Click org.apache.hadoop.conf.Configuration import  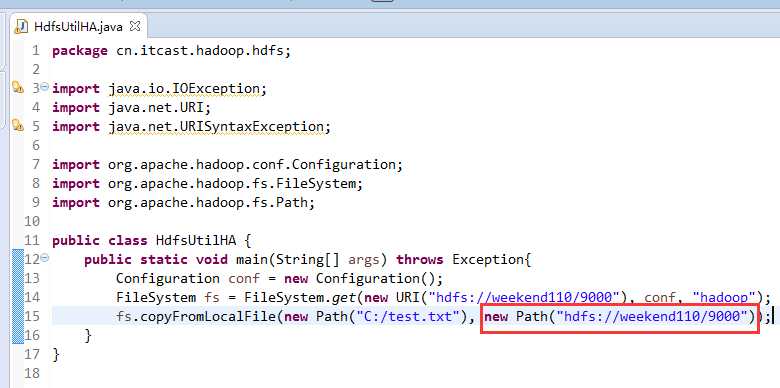[x=252, y=165]
